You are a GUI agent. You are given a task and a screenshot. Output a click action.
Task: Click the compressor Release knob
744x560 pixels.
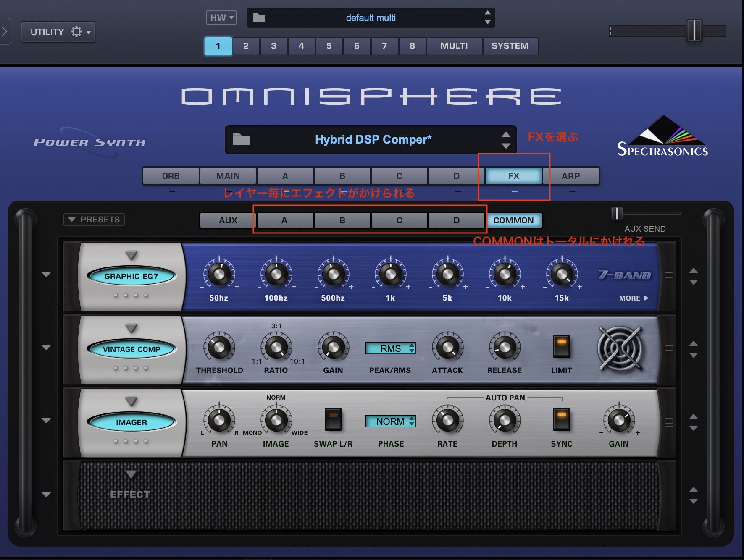505,347
